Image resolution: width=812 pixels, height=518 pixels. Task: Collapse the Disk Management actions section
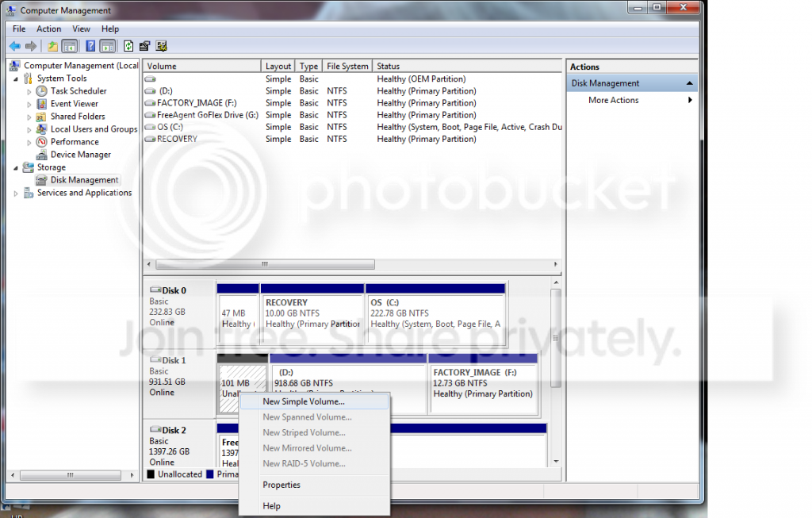click(689, 83)
